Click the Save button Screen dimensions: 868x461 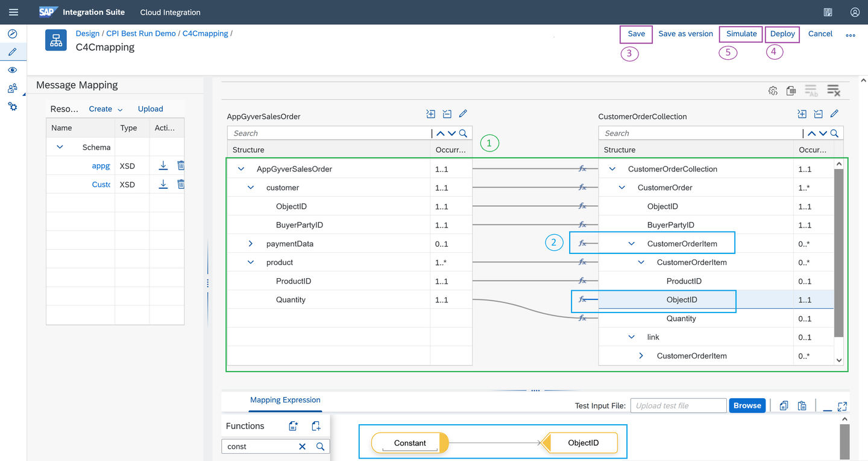(x=637, y=34)
